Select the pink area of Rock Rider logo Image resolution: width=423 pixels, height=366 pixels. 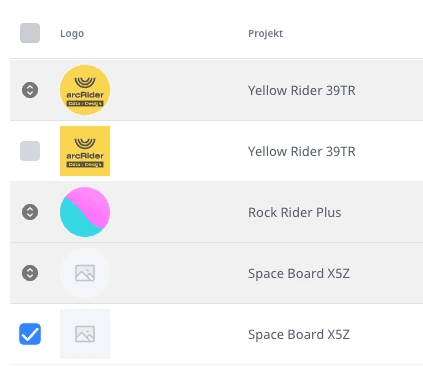click(94, 203)
